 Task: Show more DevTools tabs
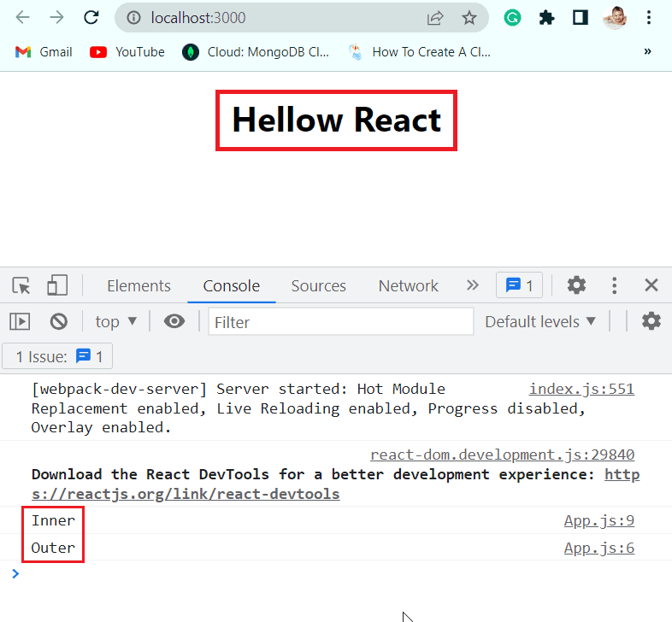coord(472,285)
